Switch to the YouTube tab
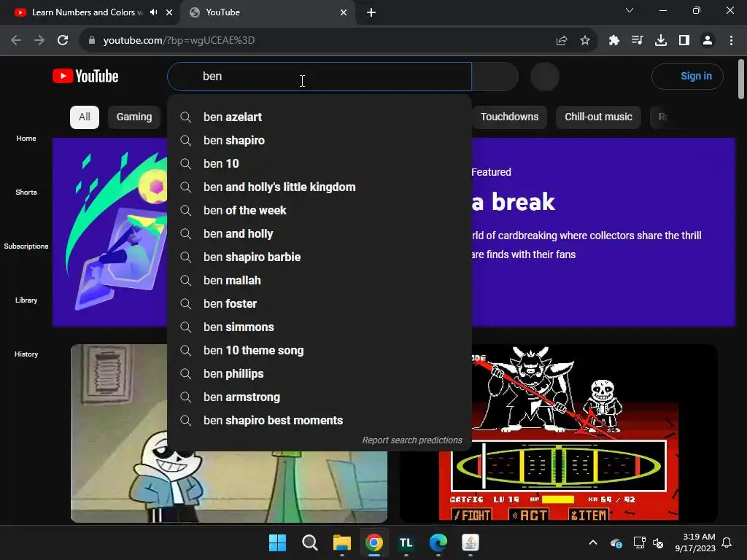The width and height of the screenshot is (747, 560). 267,12
